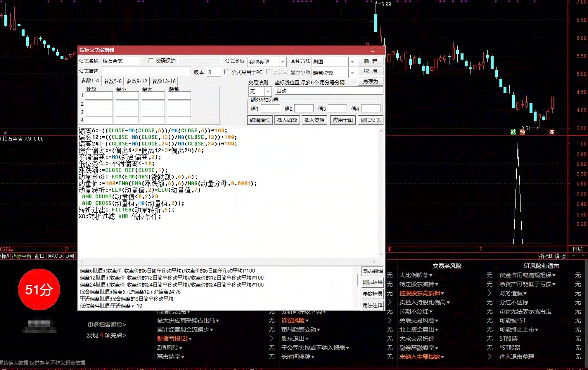Open the 交易法则 dropdown
The height and width of the screenshot is (370, 588).
268,91
